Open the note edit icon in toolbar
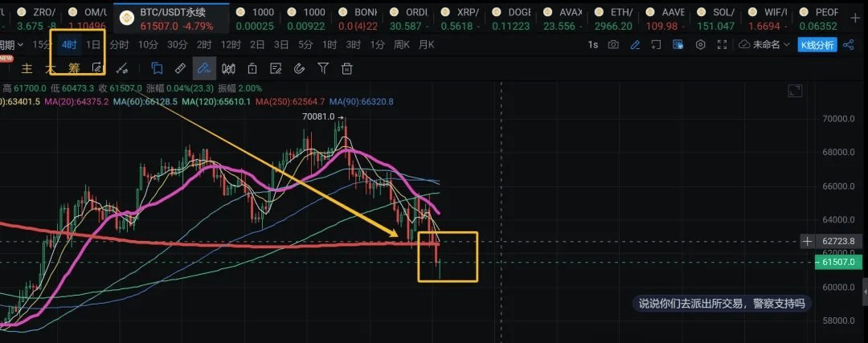The image size is (868, 343). point(276,68)
